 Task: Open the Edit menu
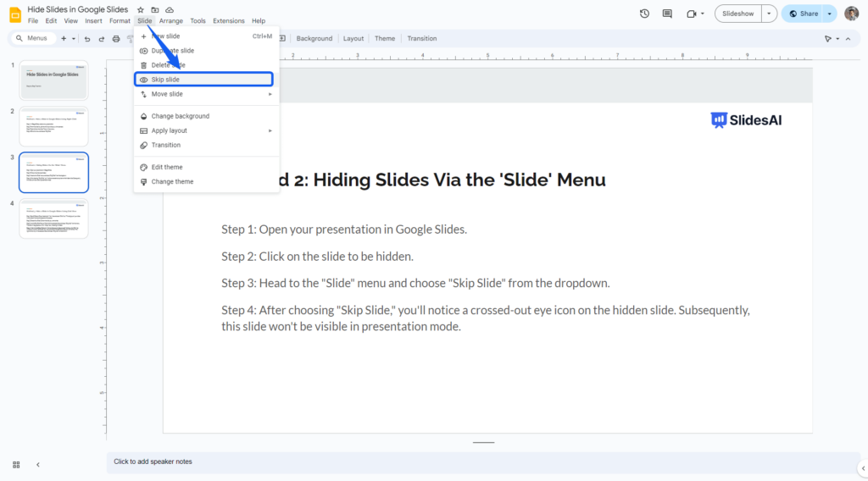point(51,21)
